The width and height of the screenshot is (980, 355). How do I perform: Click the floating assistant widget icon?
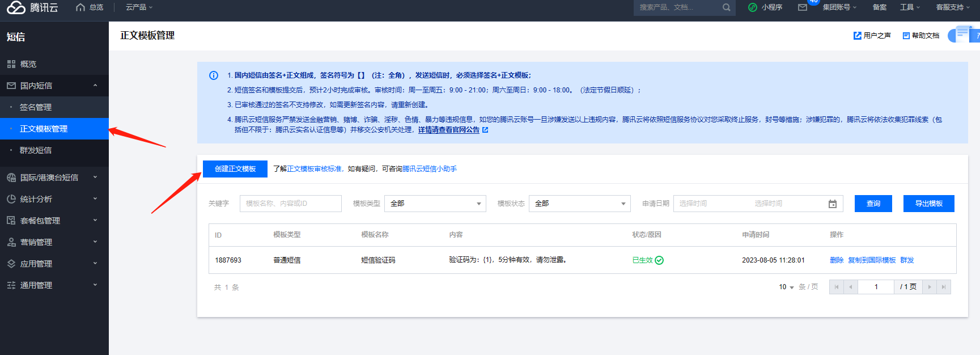pyautogui.click(x=964, y=34)
